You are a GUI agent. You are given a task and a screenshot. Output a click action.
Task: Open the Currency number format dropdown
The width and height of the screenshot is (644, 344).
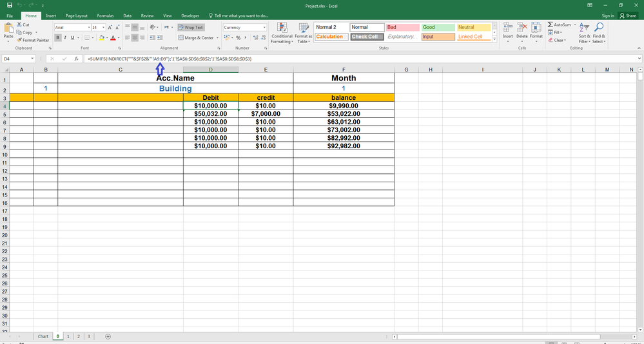point(264,28)
